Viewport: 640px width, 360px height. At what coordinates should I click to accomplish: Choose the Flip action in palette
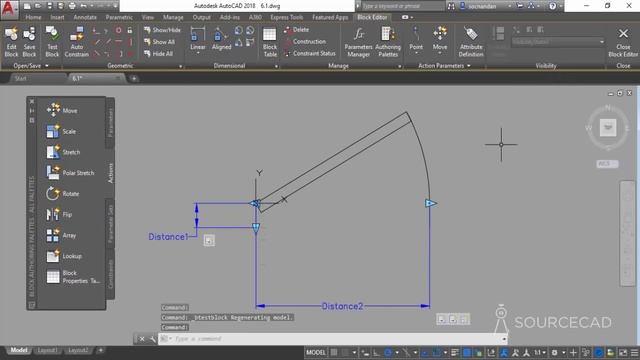point(59,214)
